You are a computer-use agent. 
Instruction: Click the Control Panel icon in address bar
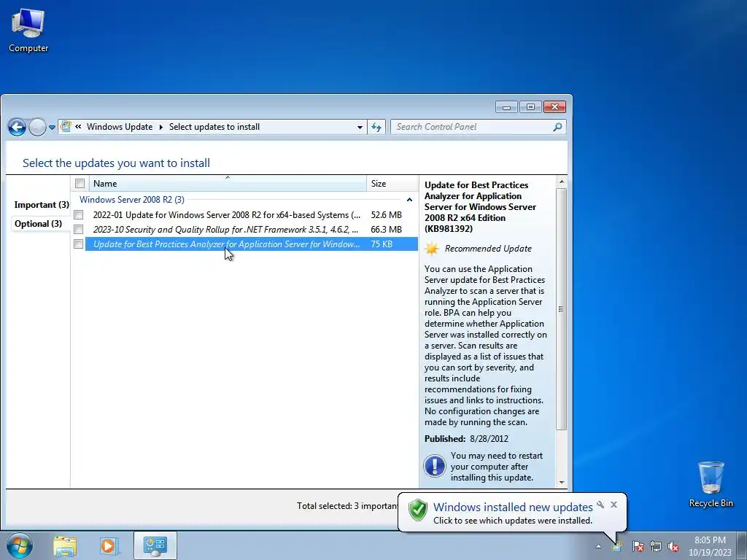click(x=66, y=127)
